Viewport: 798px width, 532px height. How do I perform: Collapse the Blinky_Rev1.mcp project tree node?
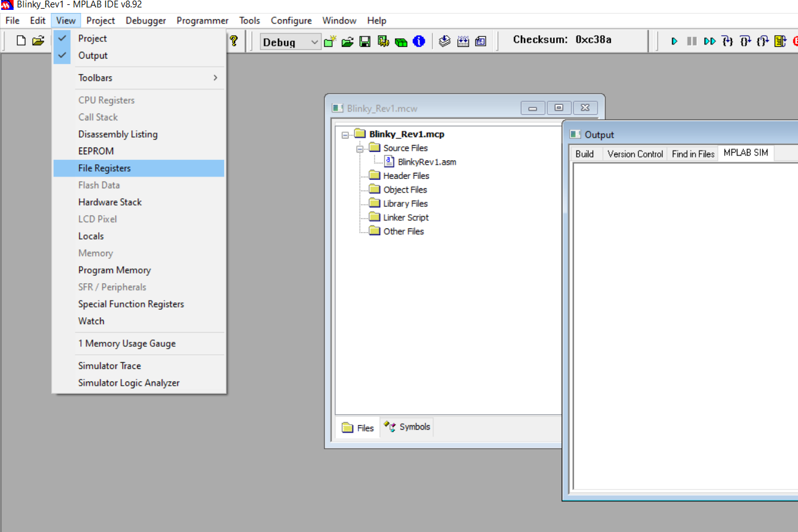pos(344,134)
